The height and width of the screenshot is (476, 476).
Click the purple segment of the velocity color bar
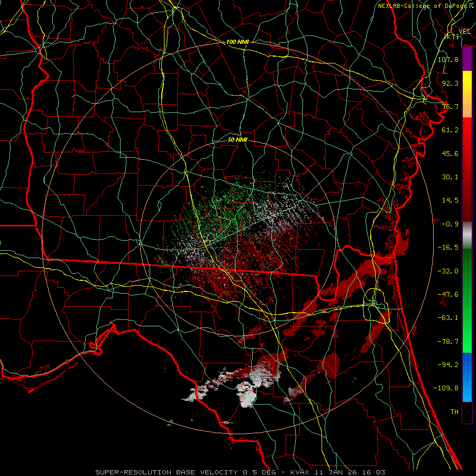[467, 59]
